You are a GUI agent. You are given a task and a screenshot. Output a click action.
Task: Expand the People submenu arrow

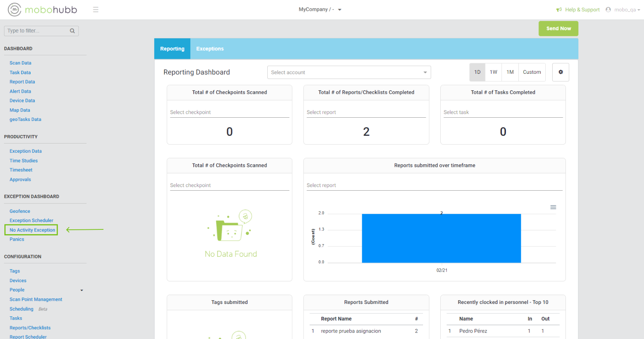(x=82, y=290)
